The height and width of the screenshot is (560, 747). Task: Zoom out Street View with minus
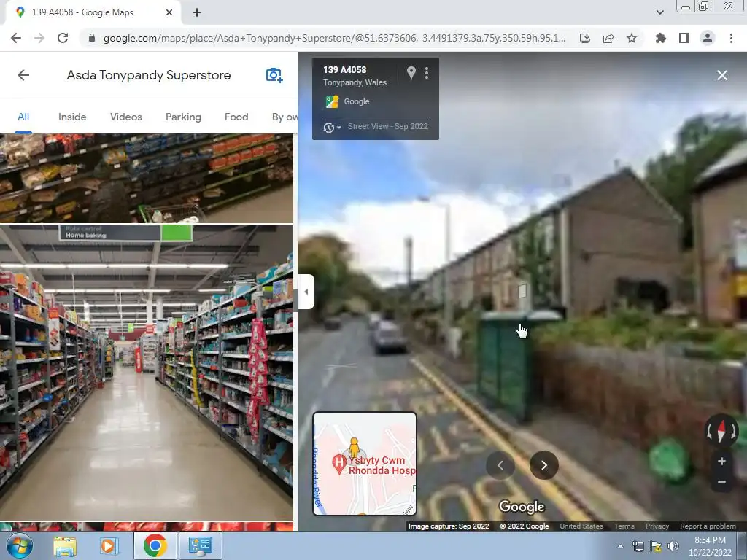coord(721,481)
